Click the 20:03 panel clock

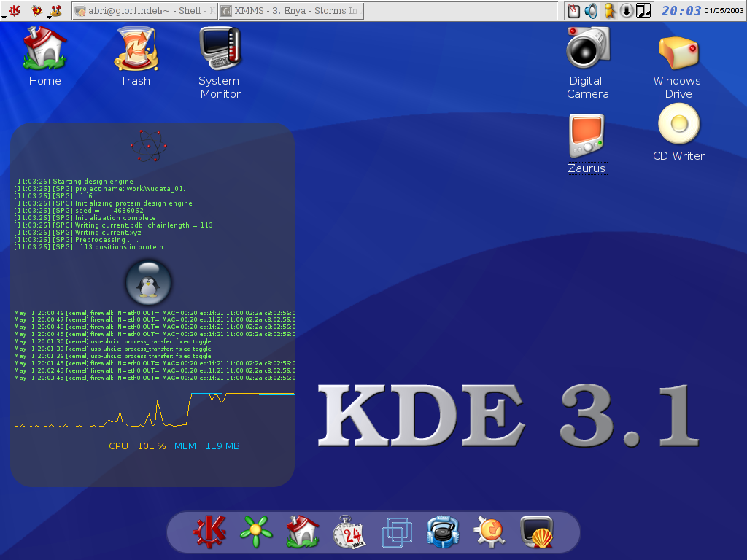(681, 10)
